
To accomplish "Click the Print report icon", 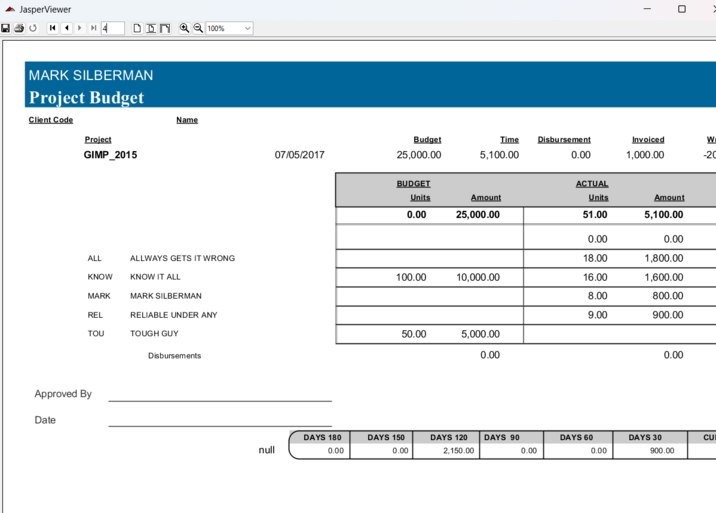I will pos(19,28).
